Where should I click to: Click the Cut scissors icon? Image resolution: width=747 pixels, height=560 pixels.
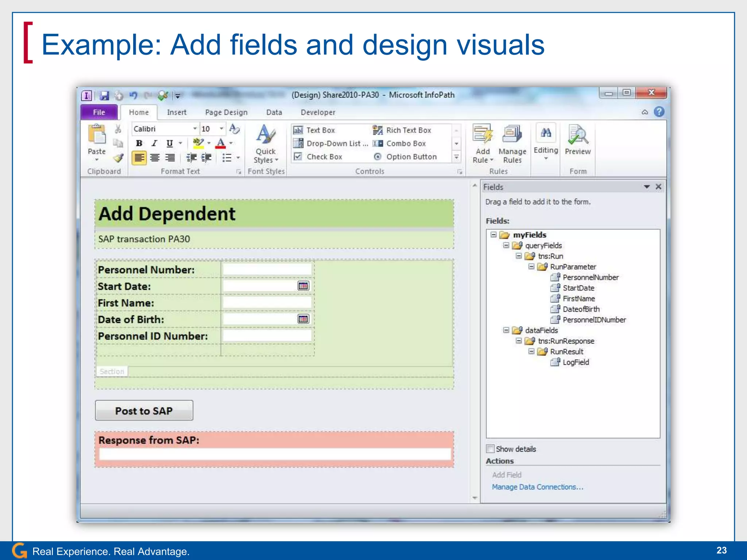click(118, 129)
